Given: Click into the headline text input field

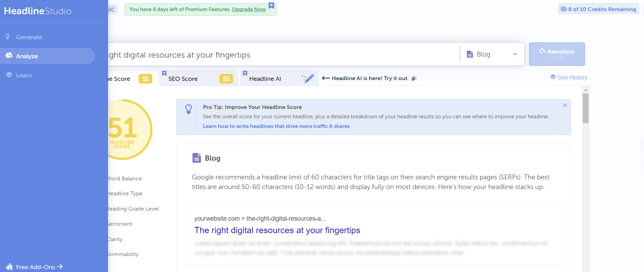Looking at the screenshot, I should pos(277,55).
